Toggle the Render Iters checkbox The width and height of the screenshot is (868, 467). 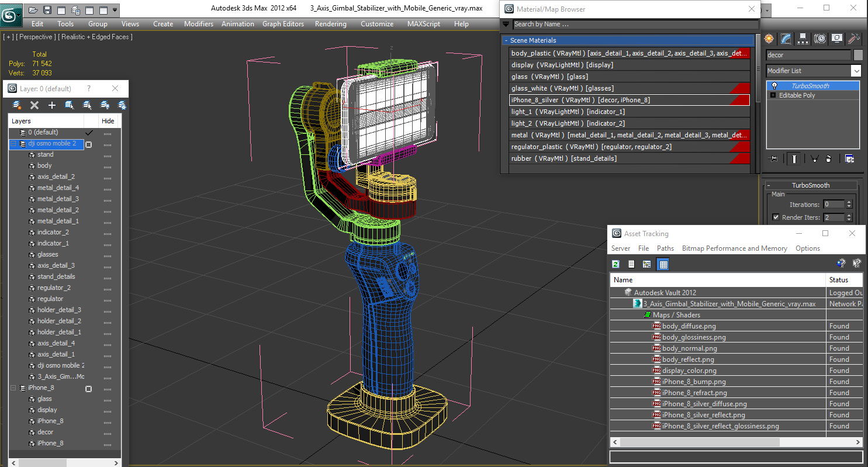point(776,217)
